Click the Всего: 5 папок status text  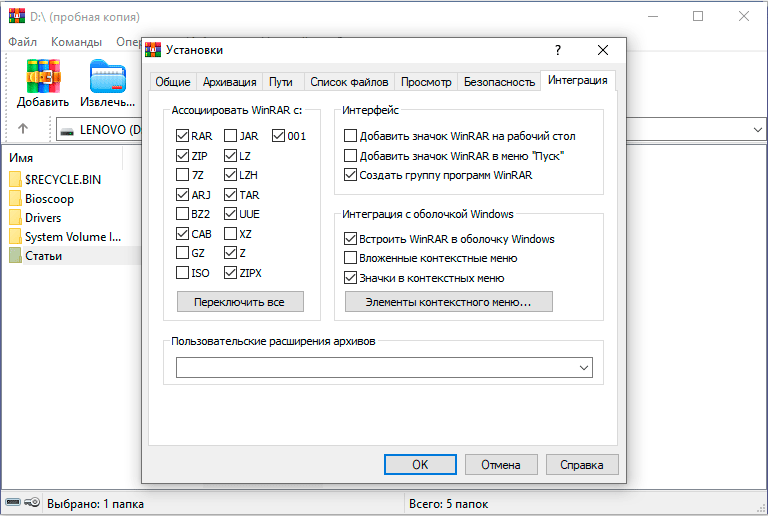coord(449,504)
